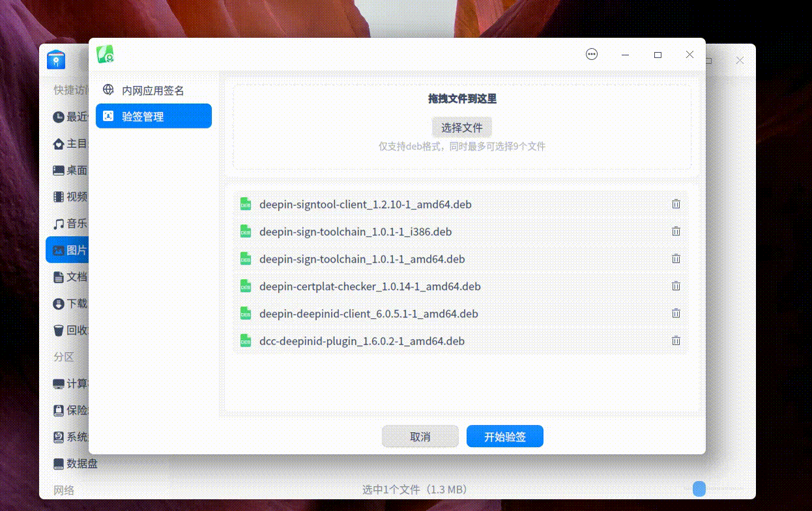This screenshot has width=812, height=511.
Task: Open the settings menu via the ellipsis icon
Action: [x=591, y=55]
